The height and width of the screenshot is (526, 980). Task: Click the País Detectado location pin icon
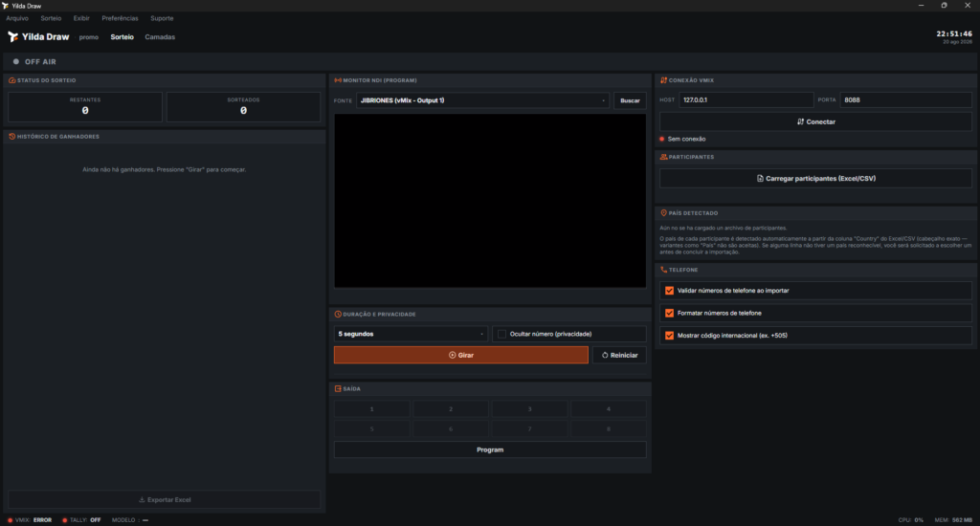pos(664,213)
